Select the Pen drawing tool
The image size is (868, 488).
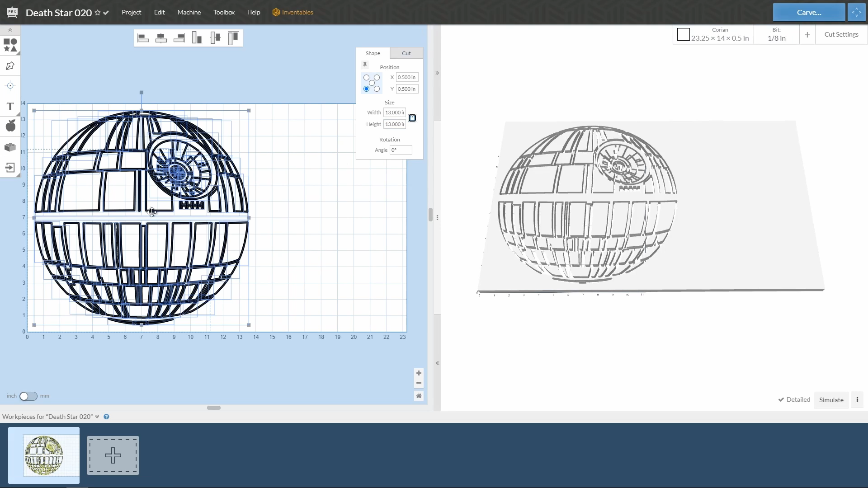(x=10, y=66)
